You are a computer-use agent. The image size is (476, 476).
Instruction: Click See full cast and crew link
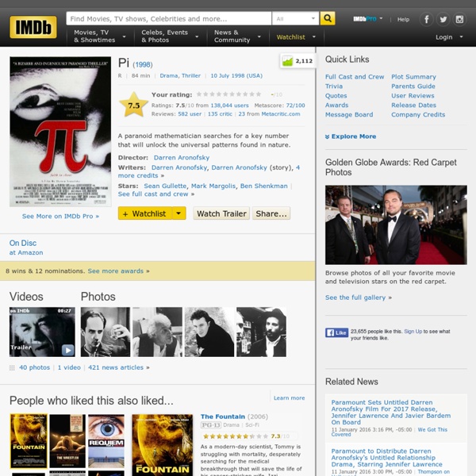coord(153,194)
